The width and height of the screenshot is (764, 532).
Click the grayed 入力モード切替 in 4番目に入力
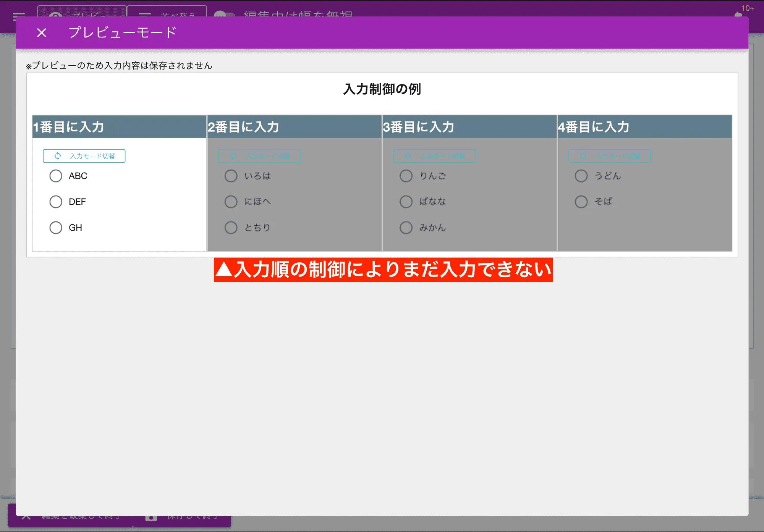coord(609,156)
